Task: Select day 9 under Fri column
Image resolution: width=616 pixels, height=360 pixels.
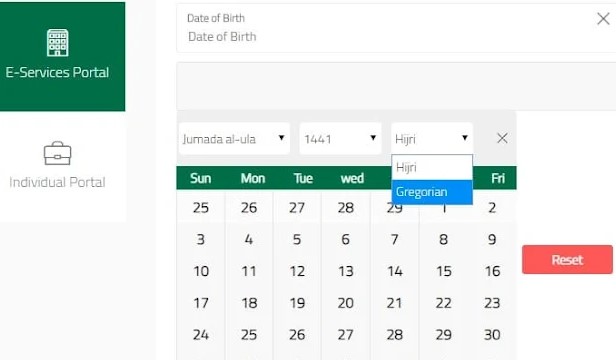Action: coord(492,239)
